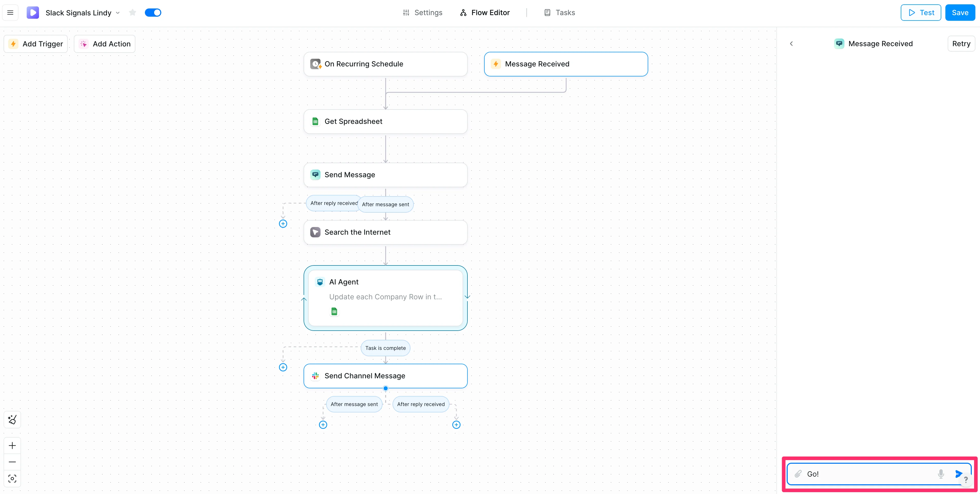Expand the Slack Signals Lindy name dropdown

coord(118,13)
